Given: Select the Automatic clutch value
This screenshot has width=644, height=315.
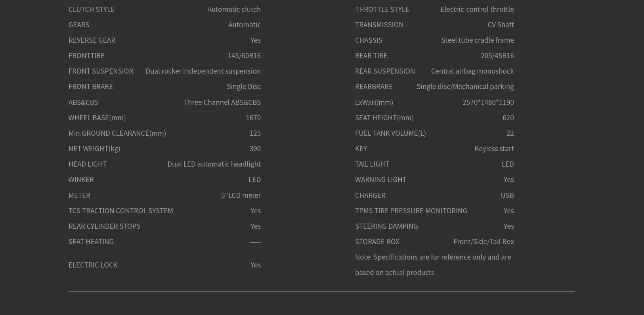Looking at the screenshot, I should click(x=234, y=9).
